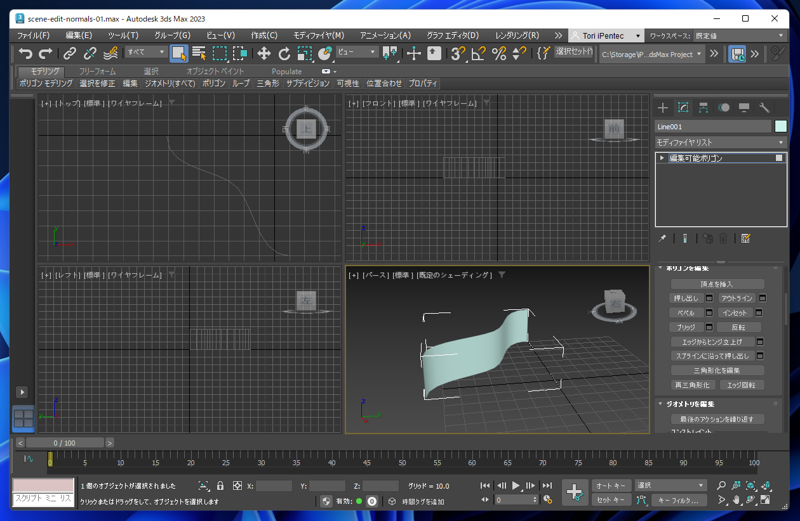Screen dimensions: 800x521
Task: Click the pin stack icon below modifier stack
Action: pos(663,239)
